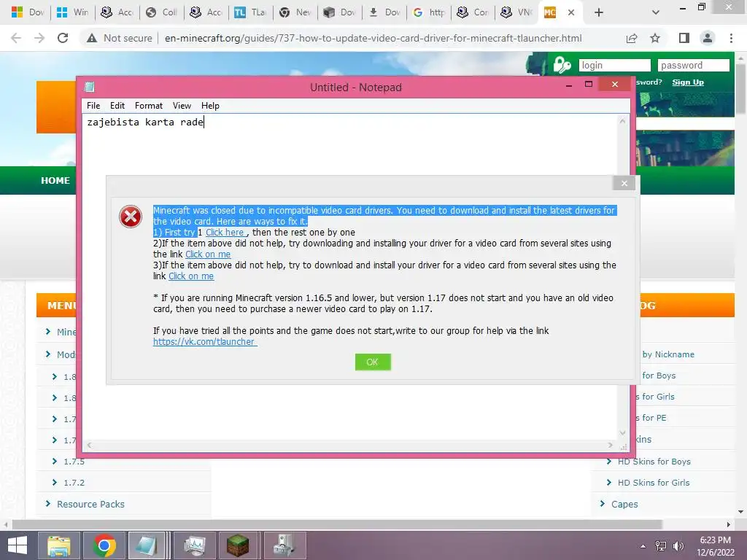The height and width of the screenshot is (560, 747).
Task: Switch to the TLa browser tab
Action: click(251, 12)
